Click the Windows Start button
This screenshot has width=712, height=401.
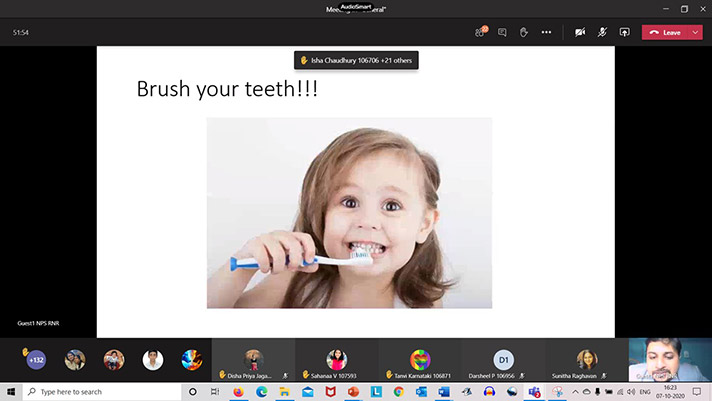coord(10,392)
